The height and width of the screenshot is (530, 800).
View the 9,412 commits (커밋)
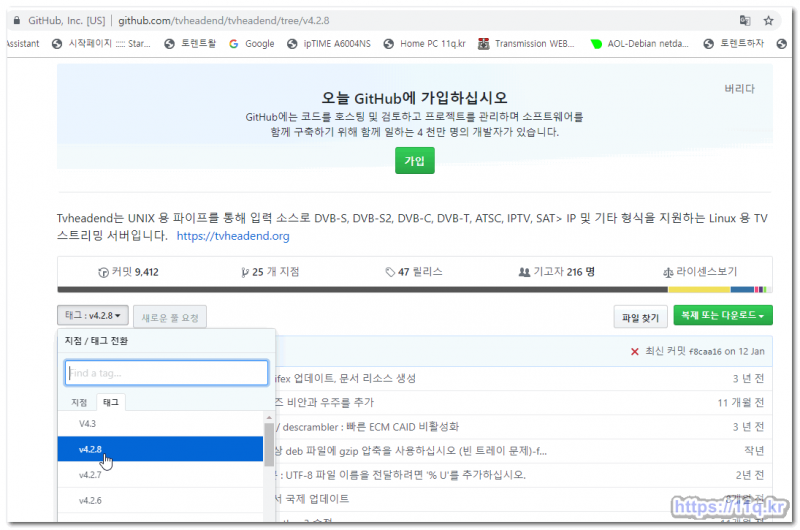coord(129,272)
